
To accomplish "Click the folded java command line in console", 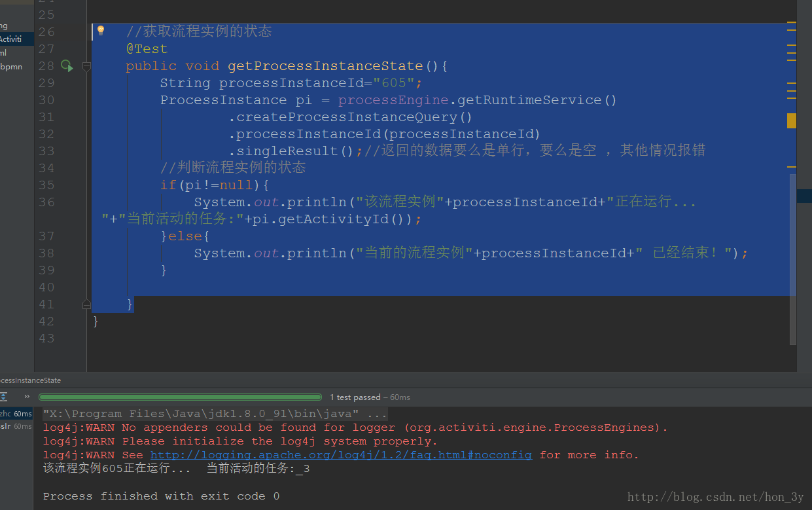I will click(215, 414).
